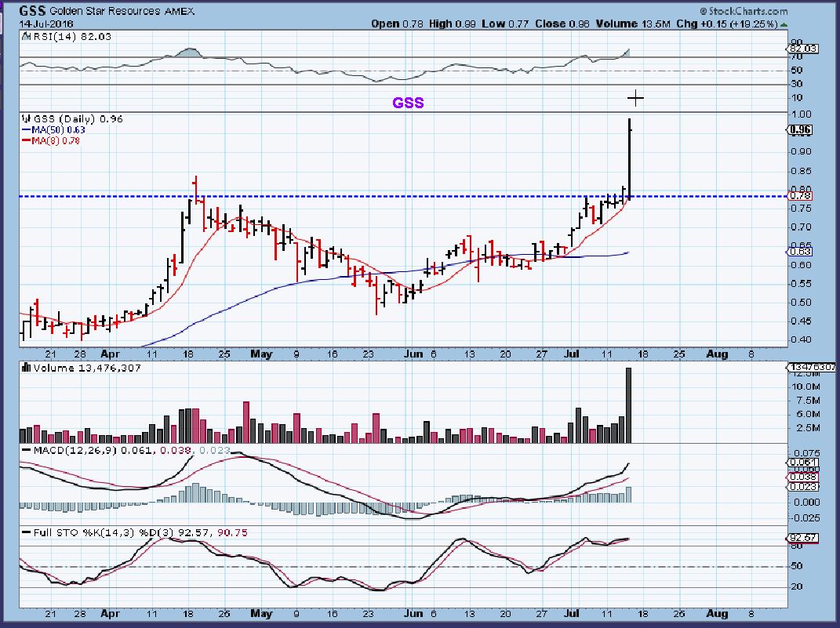This screenshot has width=840, height=628.
Task: Click the 13476307 volume tag on right axis
Action: (812, 367)
